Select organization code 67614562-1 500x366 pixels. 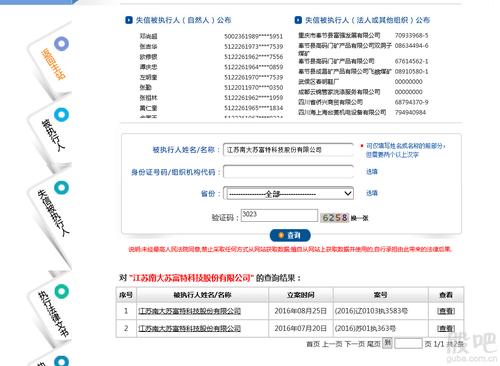coord(411,61)
